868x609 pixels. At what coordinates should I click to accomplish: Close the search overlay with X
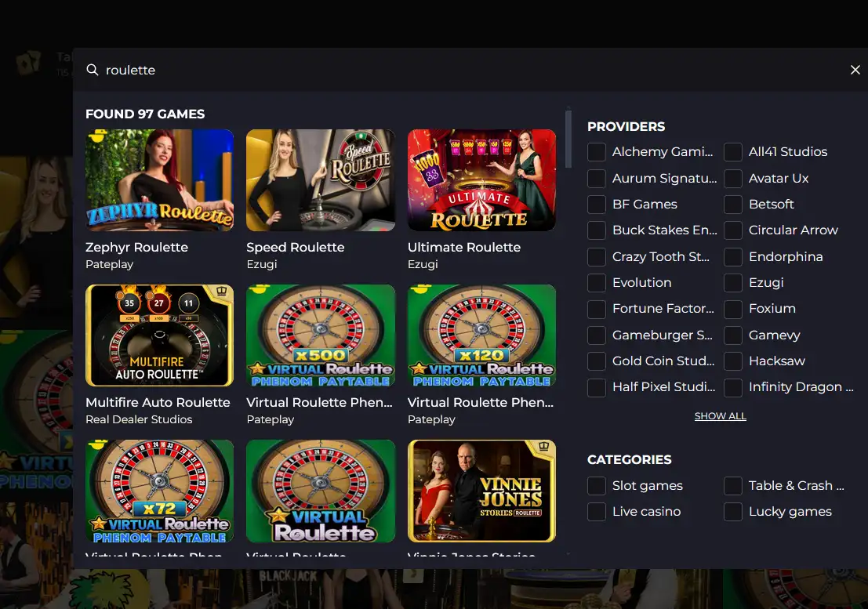855,70
